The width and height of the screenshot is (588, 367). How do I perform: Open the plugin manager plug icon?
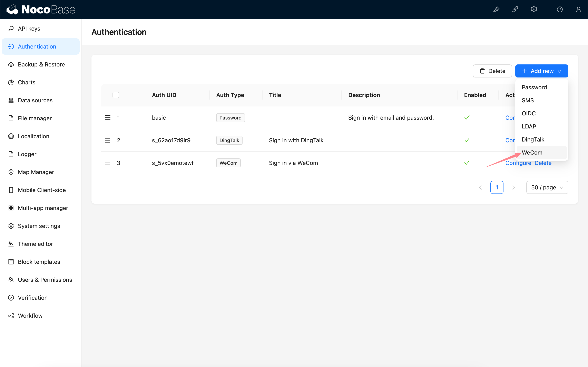(515, 9)
